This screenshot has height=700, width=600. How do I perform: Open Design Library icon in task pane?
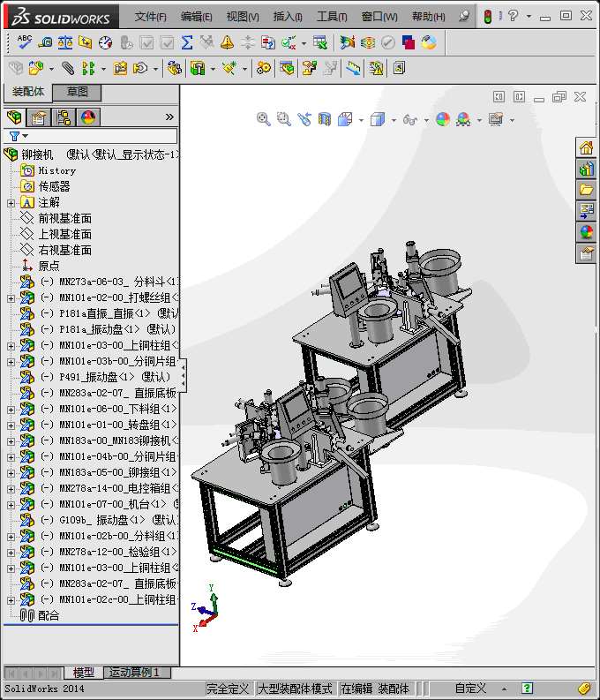pos(586,169)
